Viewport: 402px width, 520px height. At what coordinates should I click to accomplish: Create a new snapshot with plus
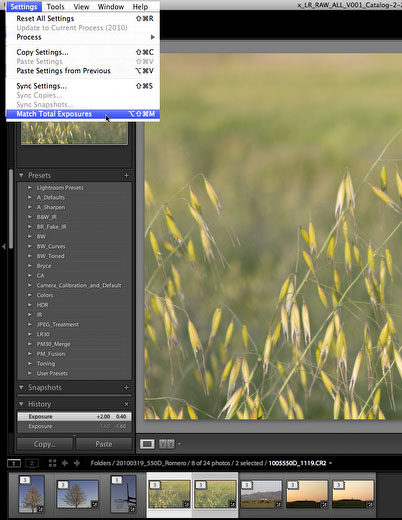coord(126,387)
